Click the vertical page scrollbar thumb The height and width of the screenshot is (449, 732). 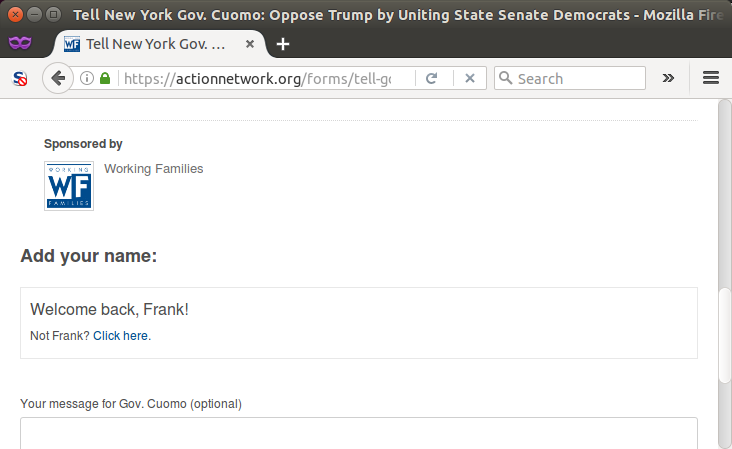pyautogui.click(x=725, y=336)
